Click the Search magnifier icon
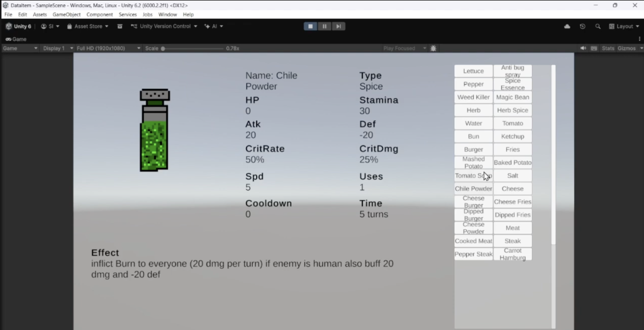644x330 pixels. coord(597,26)
